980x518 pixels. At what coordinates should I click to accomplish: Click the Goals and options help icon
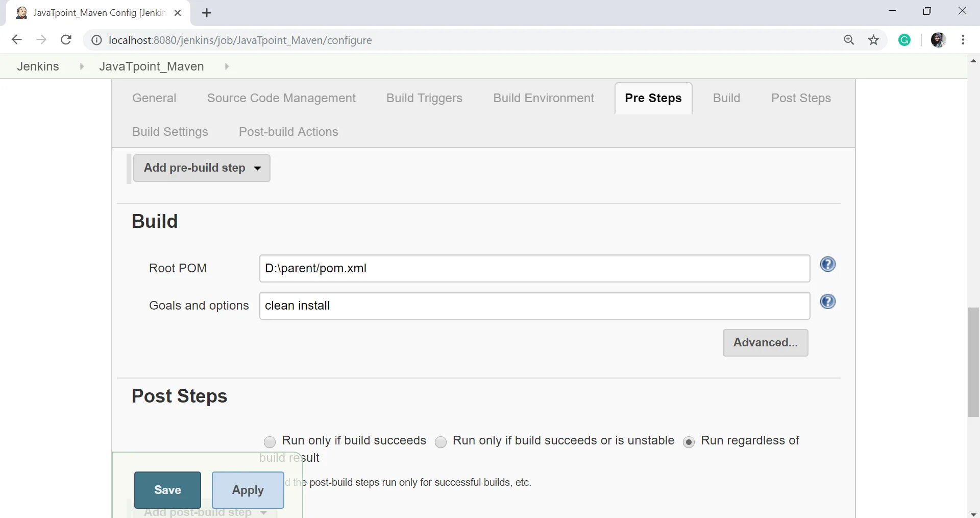tap(827, 301)
